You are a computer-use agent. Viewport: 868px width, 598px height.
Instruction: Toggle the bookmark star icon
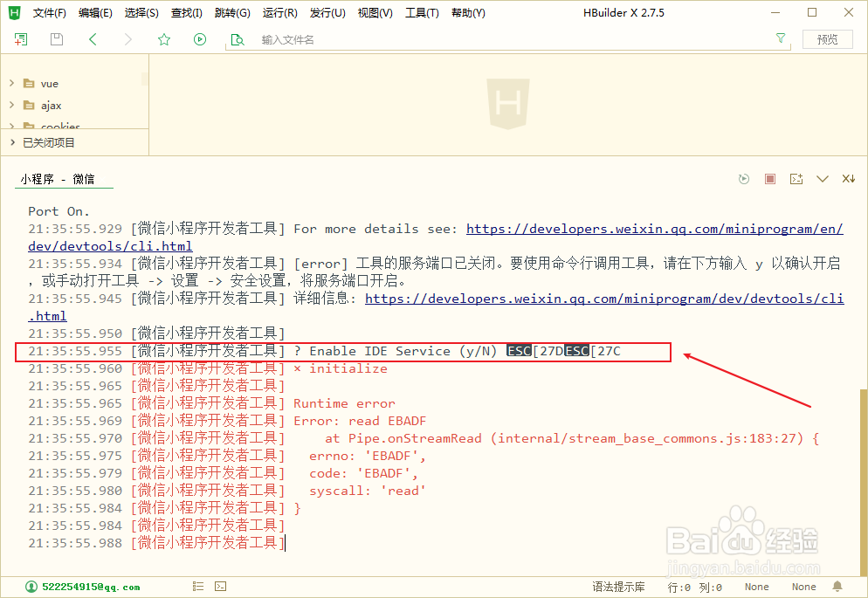(164, 39)
